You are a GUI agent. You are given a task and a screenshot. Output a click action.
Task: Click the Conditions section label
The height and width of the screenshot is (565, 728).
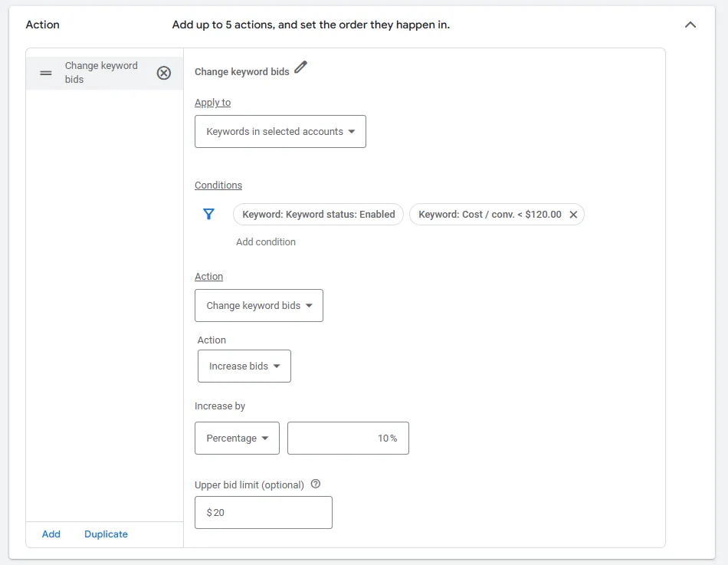point(218,185)
